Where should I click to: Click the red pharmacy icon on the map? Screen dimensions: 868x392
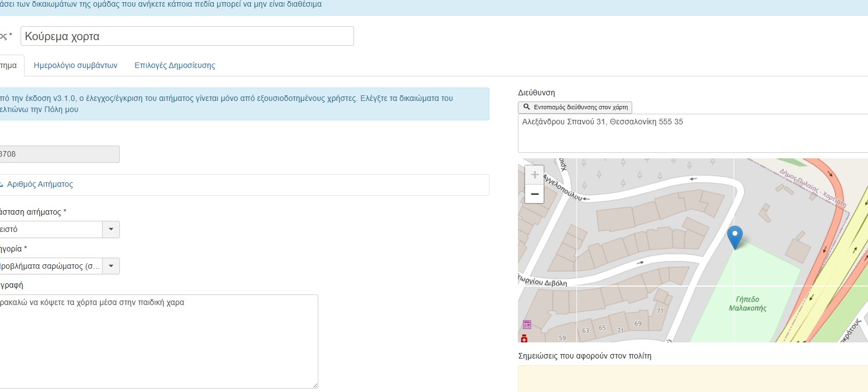524,338
